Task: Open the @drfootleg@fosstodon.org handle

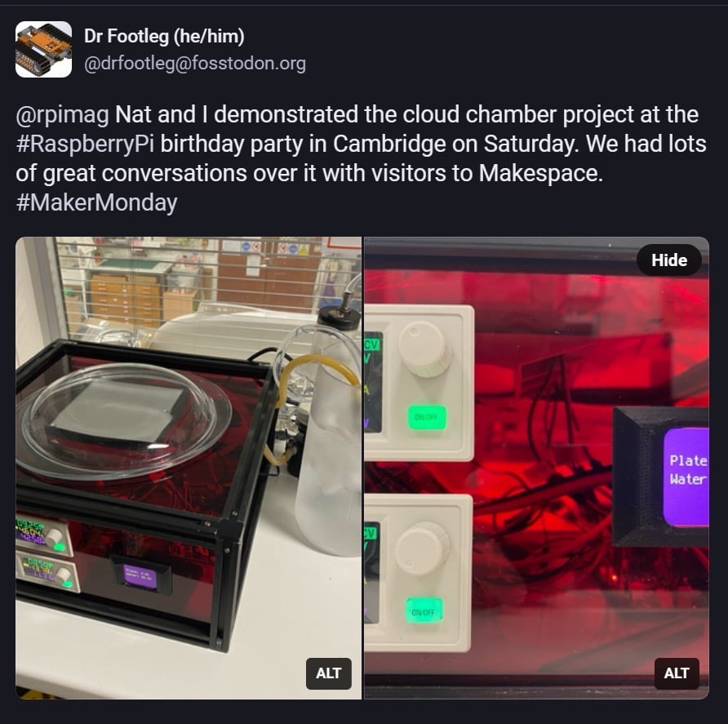Action: [x=194, y=63]
